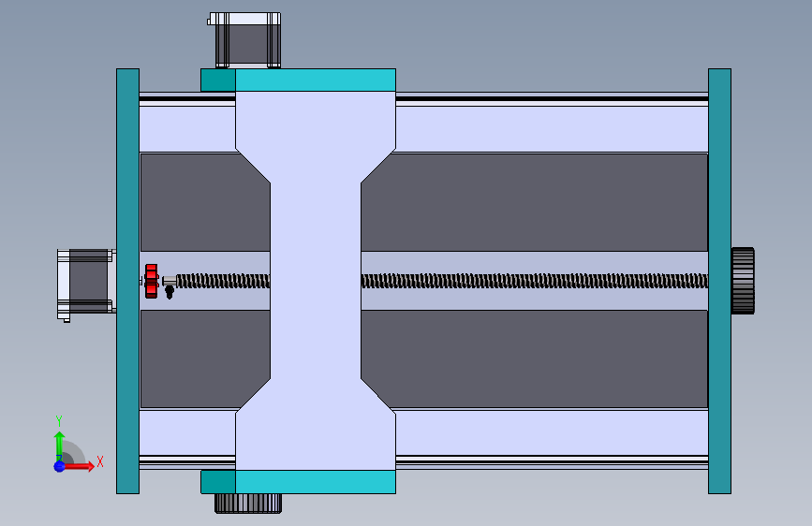
Task: Select the bottom cyan carriage block
Action: click(316, 482)
